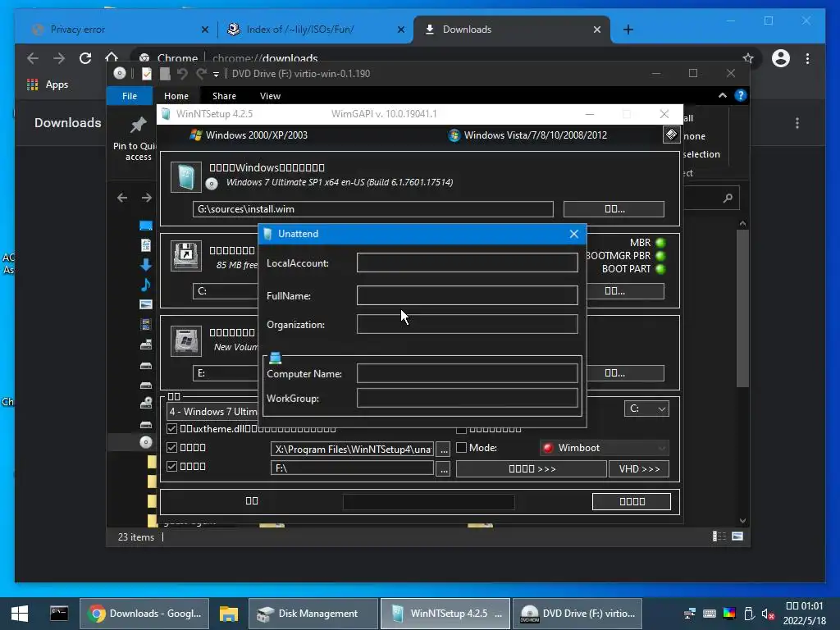The image size is (840, 630).
Task: Click the unattend path X:\Program Files field
Action: tap(353, 450)
